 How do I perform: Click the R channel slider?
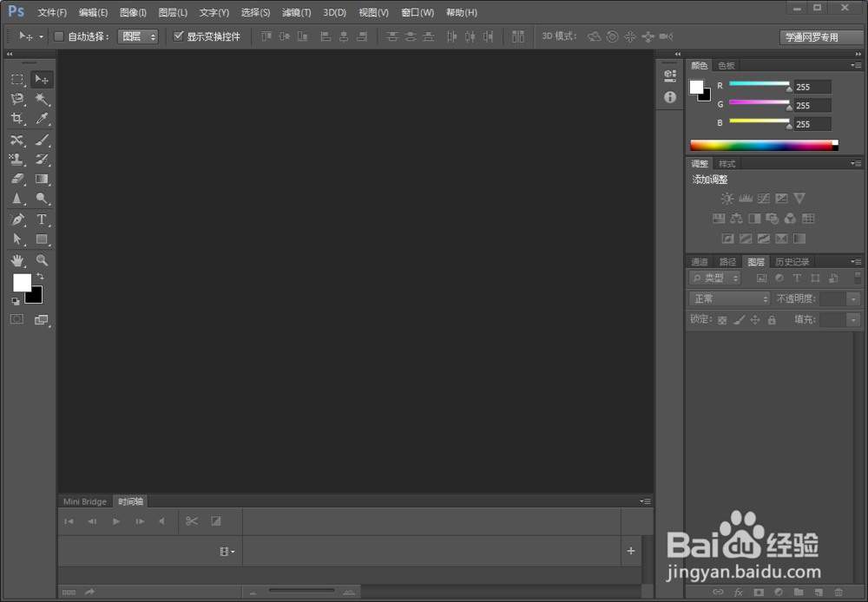pos(759,85)
